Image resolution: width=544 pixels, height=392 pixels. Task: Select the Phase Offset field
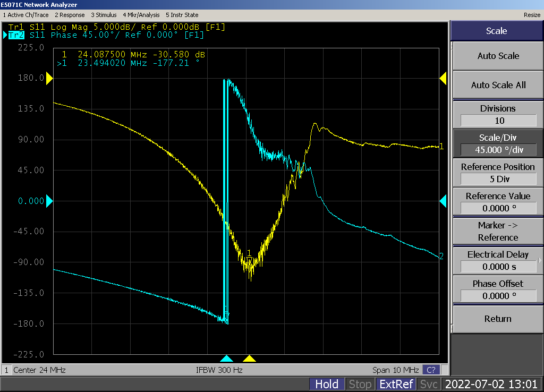(497, 296)
